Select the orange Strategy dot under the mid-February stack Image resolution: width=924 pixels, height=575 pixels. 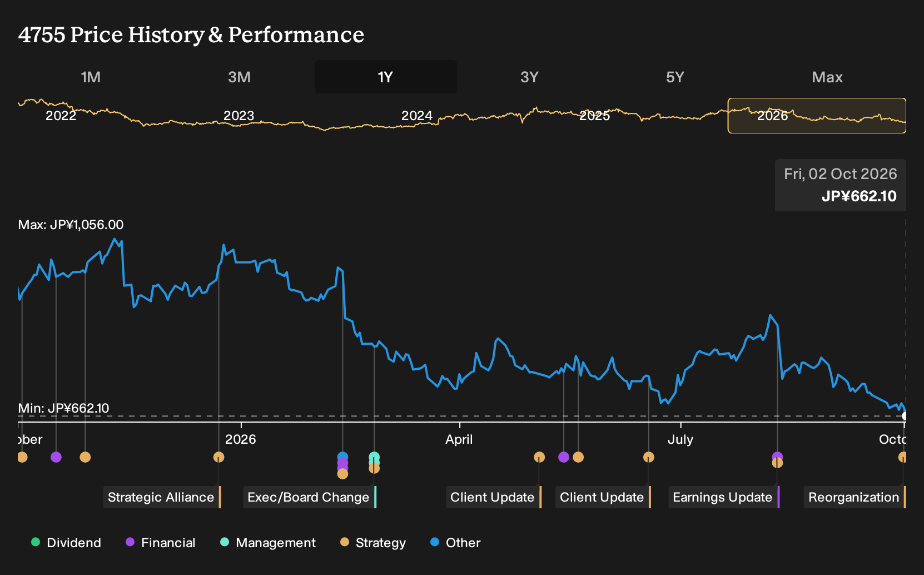click(x=342, y=474)
